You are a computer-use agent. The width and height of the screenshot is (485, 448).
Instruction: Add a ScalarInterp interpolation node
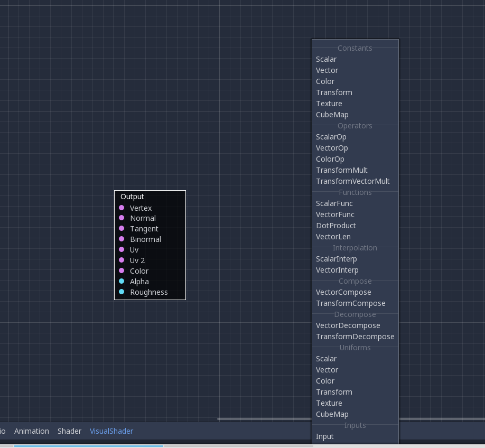tap(337, 259)
